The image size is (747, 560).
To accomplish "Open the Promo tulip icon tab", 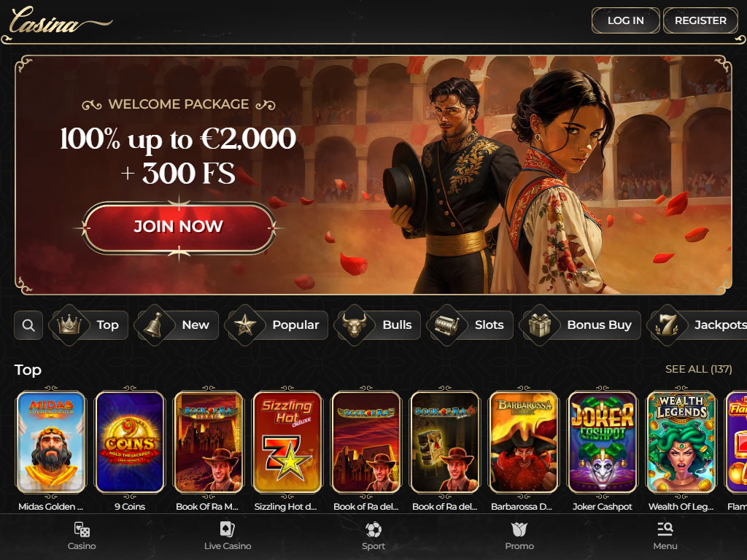I will click(x=519, y=536).
